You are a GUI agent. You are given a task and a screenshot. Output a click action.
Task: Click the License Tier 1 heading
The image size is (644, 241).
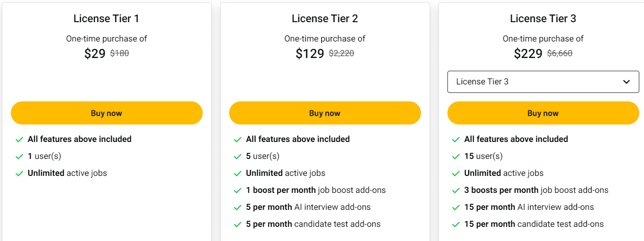point(106,19)
